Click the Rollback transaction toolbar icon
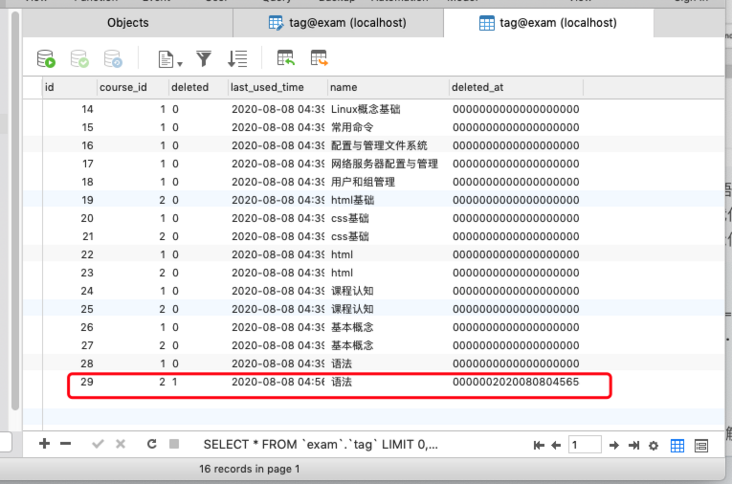Image resolution: width=732 pixels, height=484 pixels. click(x=113, y=59)
